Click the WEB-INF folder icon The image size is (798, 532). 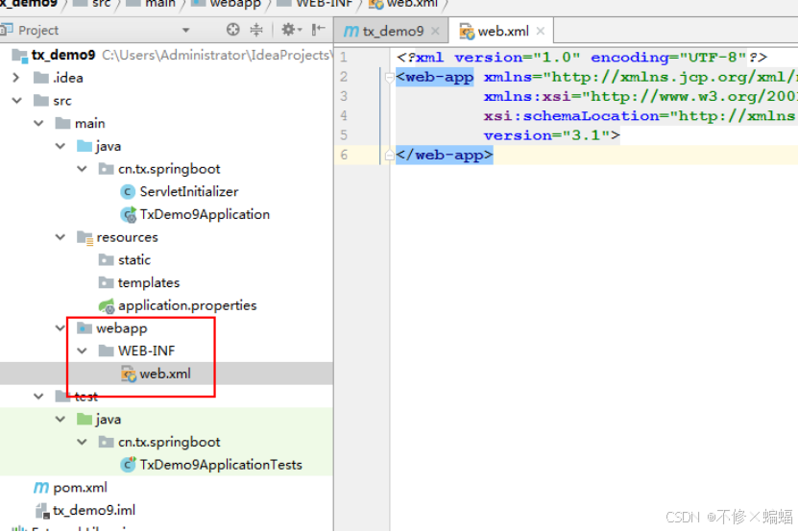coord(106,351)
